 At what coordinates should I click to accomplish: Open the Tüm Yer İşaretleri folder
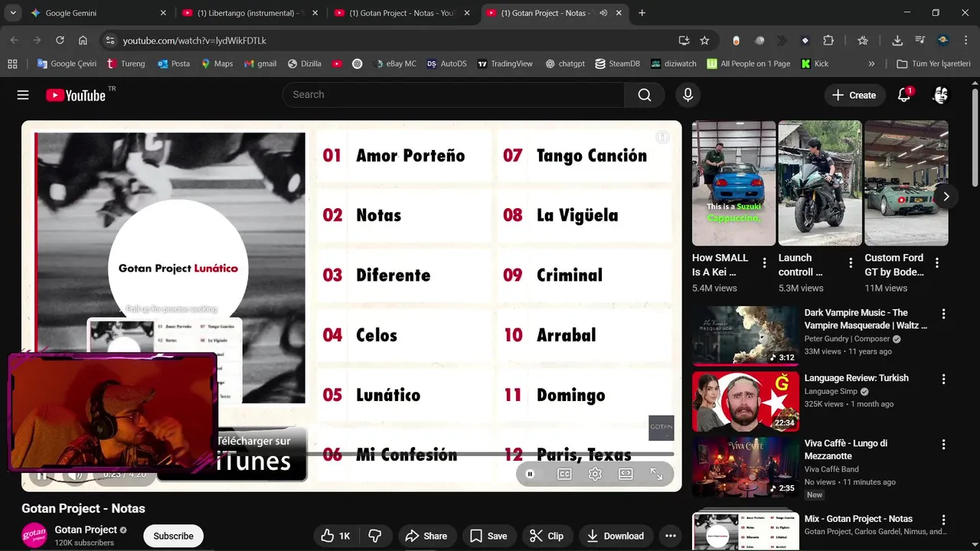tap(933, 64)
